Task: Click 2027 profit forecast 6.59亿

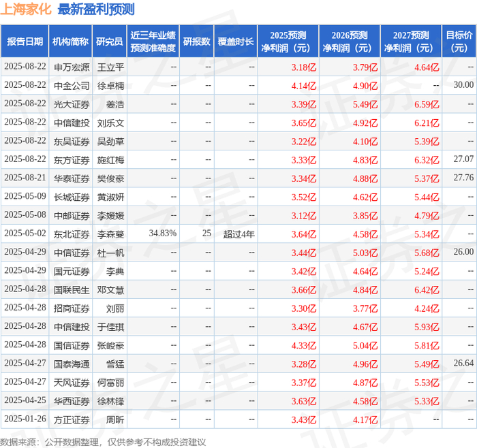Action: (x=427, y=104)
